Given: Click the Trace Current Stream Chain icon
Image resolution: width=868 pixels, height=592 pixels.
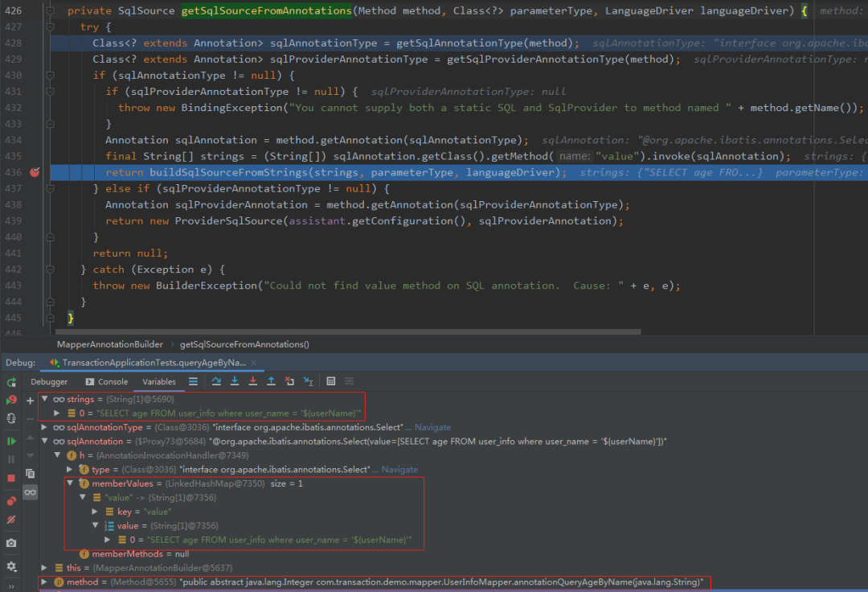Looking at the screenshot, I should click(350, 381).
